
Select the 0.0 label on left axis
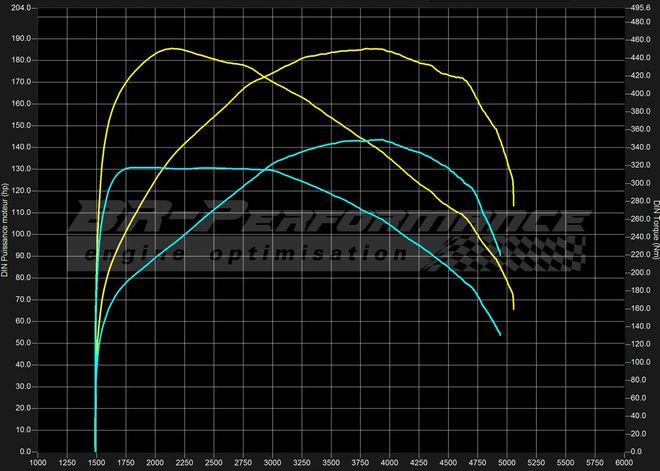click(x=24, y=452)
